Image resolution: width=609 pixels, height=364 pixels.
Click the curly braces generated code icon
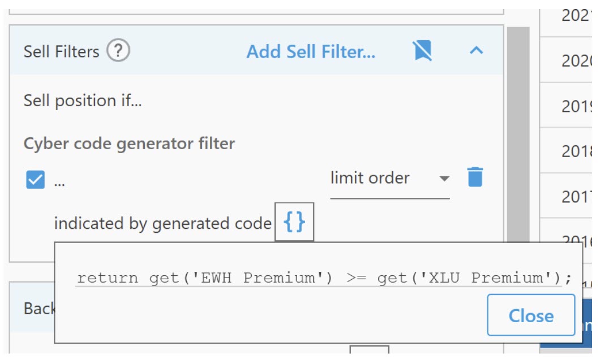coord(294,223)
